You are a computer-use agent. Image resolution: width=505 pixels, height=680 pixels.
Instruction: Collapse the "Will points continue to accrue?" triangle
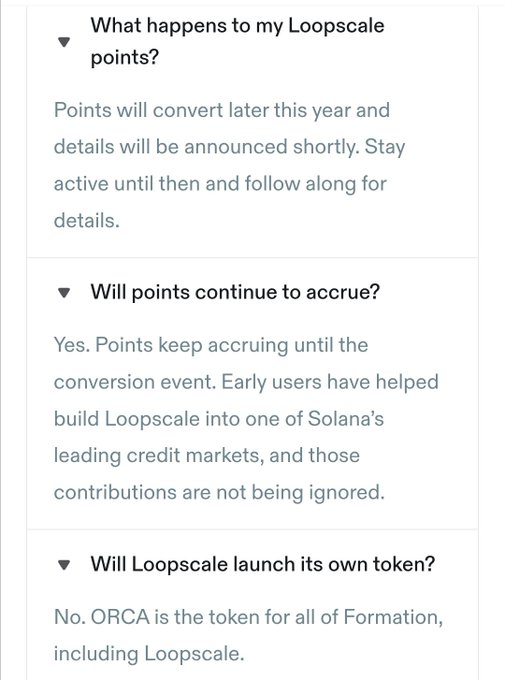point(64,293)
